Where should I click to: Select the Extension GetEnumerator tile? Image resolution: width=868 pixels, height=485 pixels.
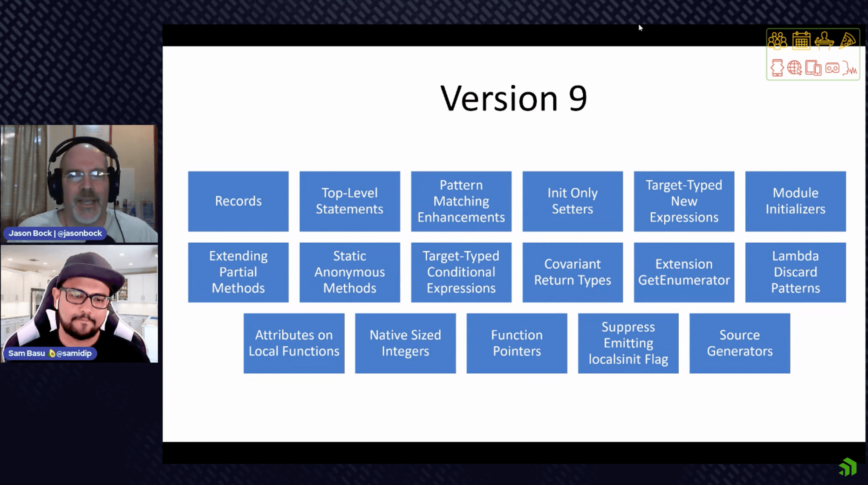coord(684,272)
